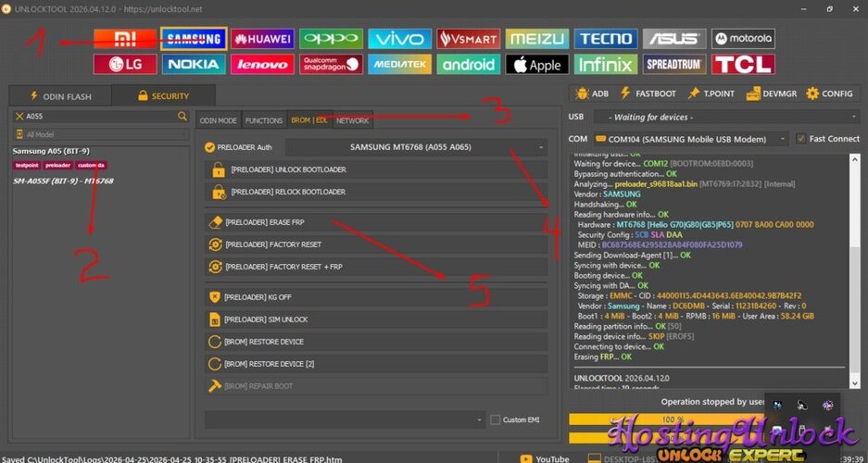Select the Apple brand logo

(537, 64)
